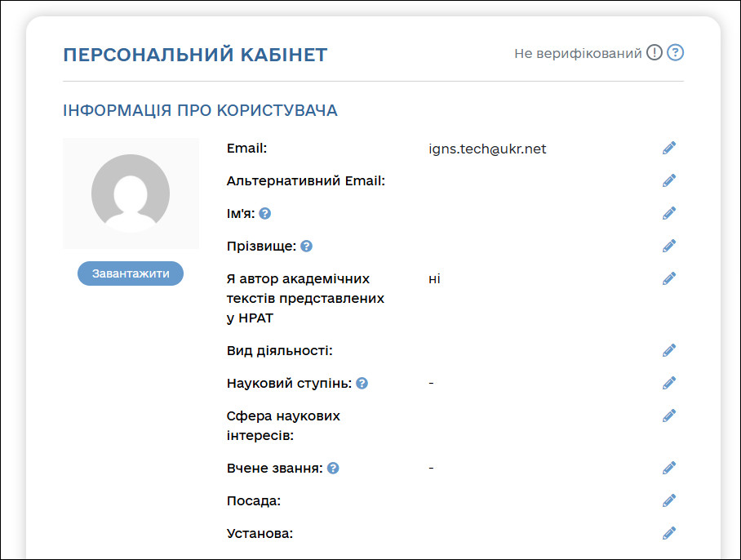Click pencil icon for Вчене звання
Viewport: 741px width, 560px height.
668,468
